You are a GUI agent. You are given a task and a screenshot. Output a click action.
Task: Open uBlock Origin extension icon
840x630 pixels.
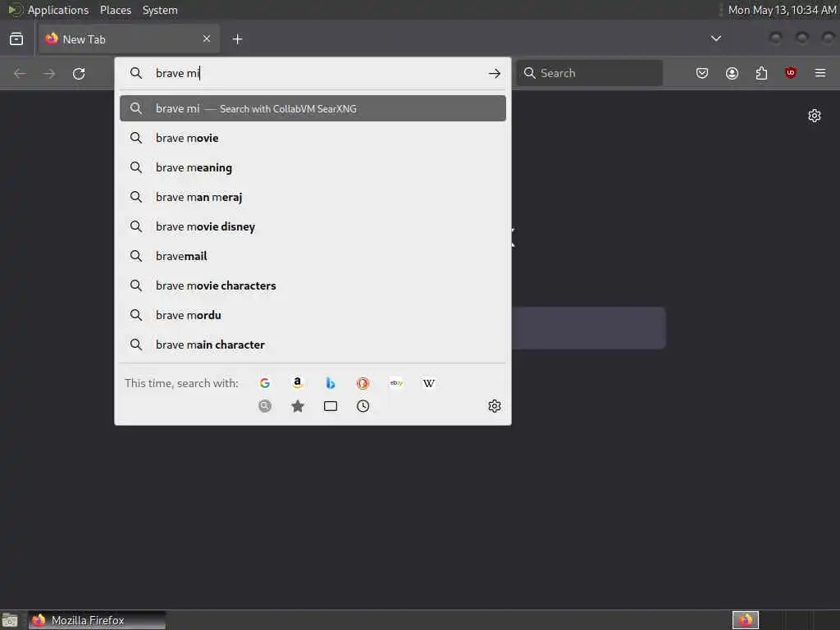click(x=791, y=73)
